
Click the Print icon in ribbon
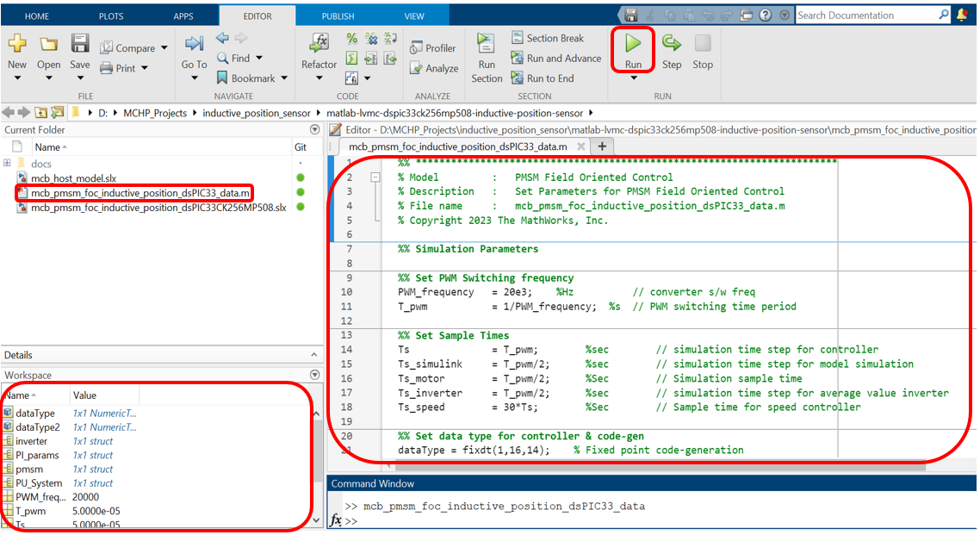pyautogui.click(x=107, y=67)
